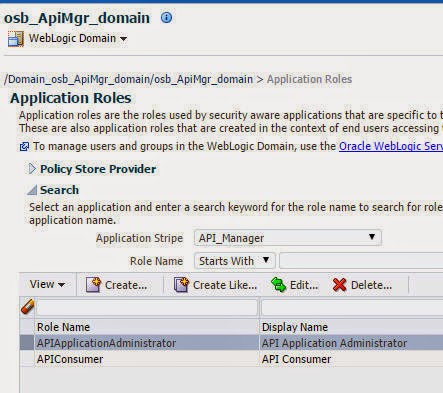Open the Starts With role name dropdown
The image size is (443, 393).
[x=234, y=261]
